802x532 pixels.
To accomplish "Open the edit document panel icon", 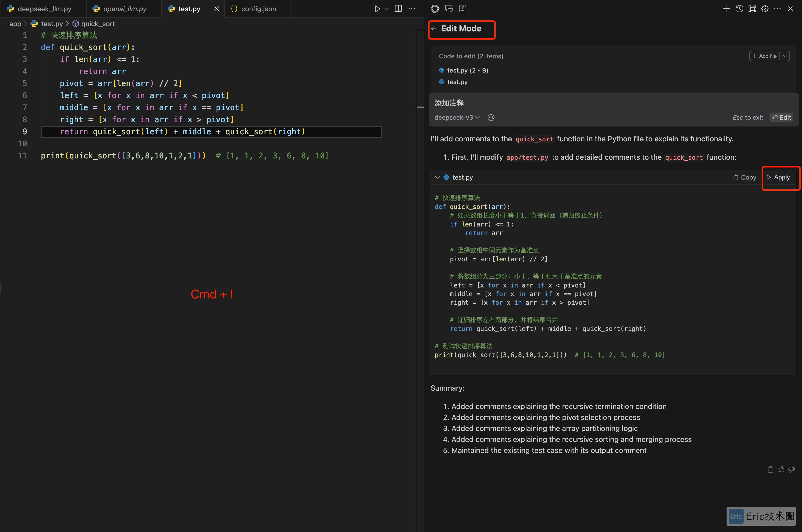I will (463, 9).
